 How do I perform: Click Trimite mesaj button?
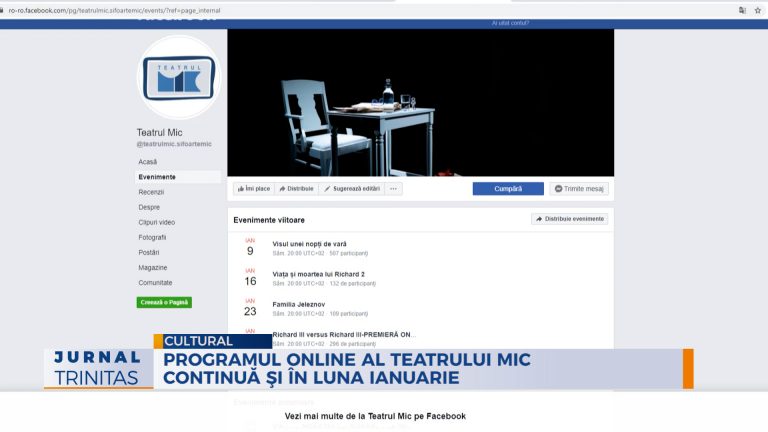[579, 189]
